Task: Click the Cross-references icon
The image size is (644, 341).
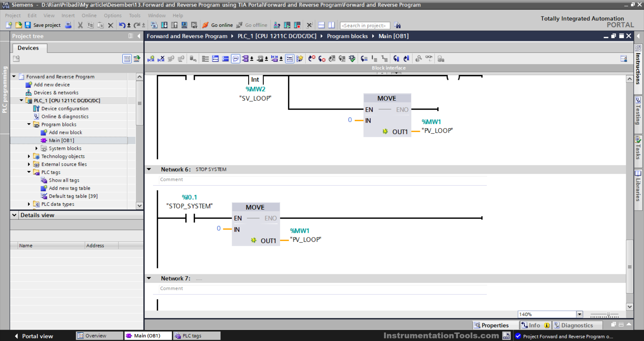Action: (x=309, y=25)
